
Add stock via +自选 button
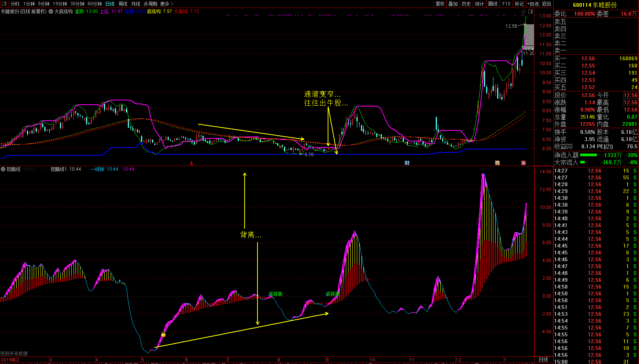tap(533, 4)
